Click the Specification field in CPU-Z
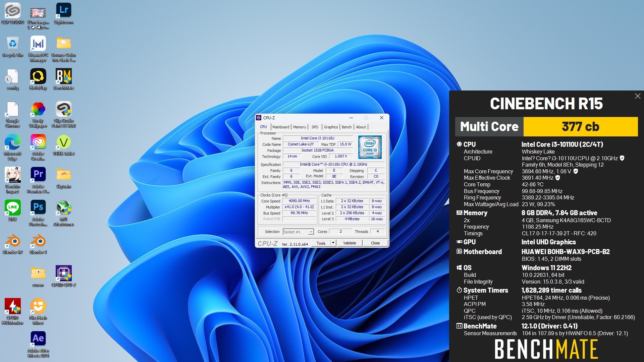This screenshot has height=362, width=644. 333,164
